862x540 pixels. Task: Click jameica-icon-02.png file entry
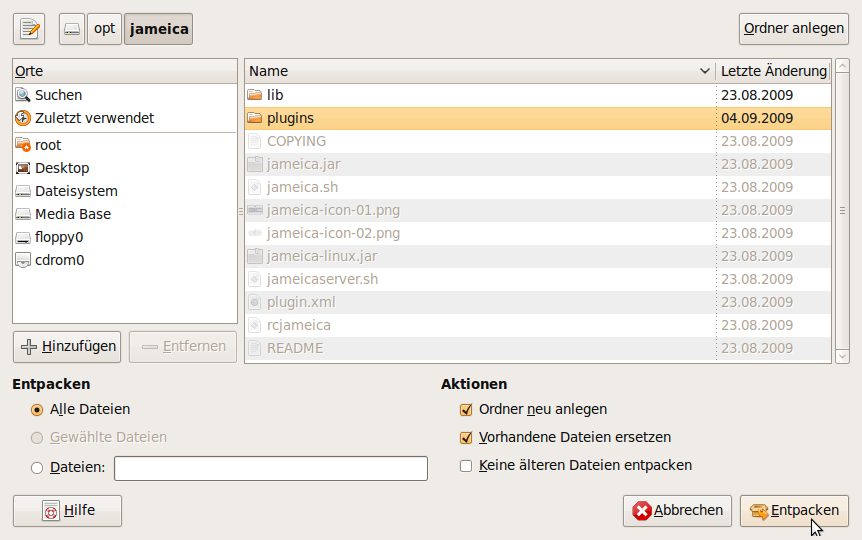[x=538, y=234]
